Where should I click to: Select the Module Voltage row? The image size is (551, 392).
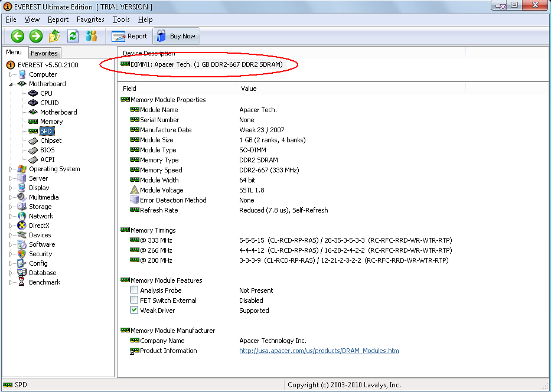point(197,190)
